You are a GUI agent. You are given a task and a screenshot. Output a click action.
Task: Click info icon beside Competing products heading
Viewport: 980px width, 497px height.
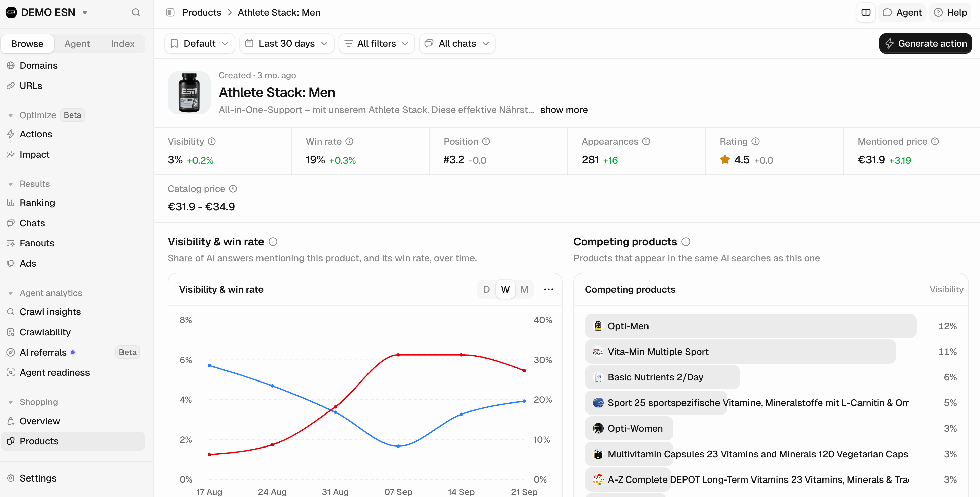686,242
